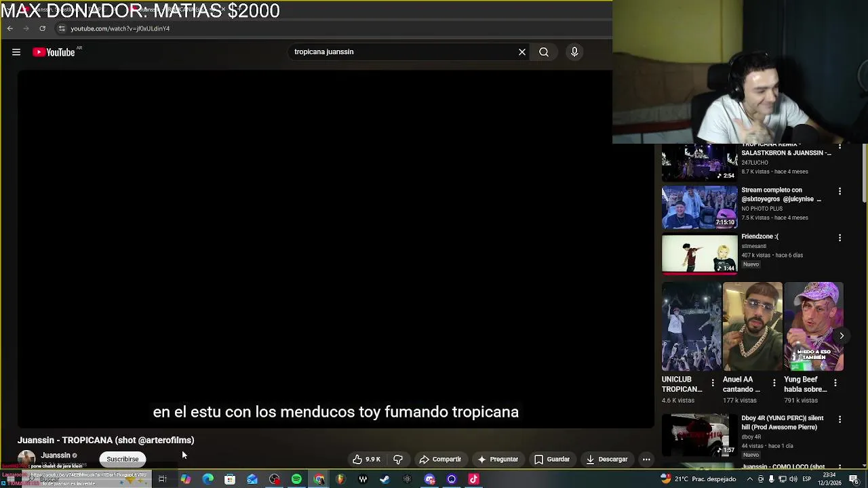Image resolution: width=868 pixels, height=488 pixels.
Task: Open options for Dboy 4R video
Action: point(840,420)
